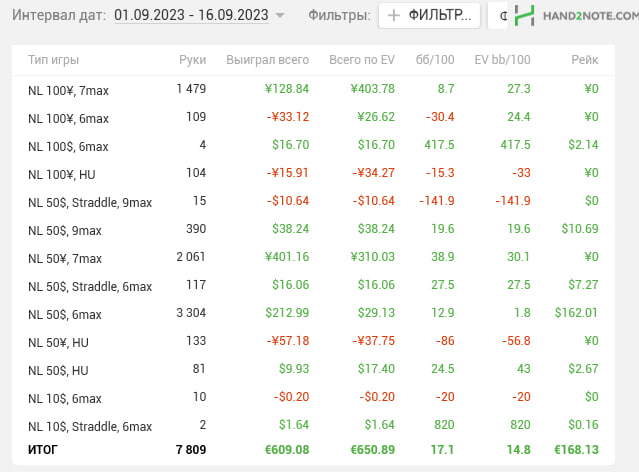Click hands count 3 304
Image resolution: width=639 pixels, height=472 pixels.
[191, 313]
